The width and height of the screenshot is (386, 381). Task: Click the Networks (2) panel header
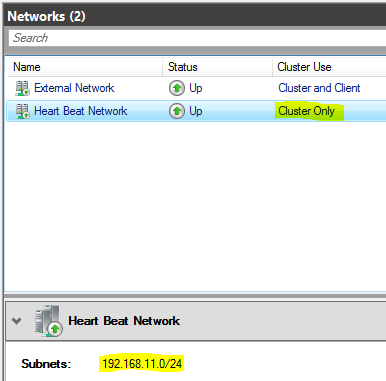[46, 16]
